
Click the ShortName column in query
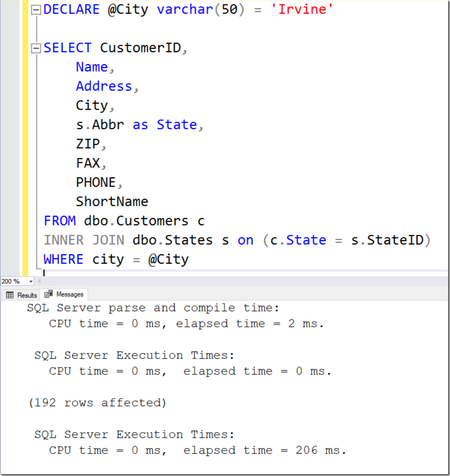[x=112, y=201]
